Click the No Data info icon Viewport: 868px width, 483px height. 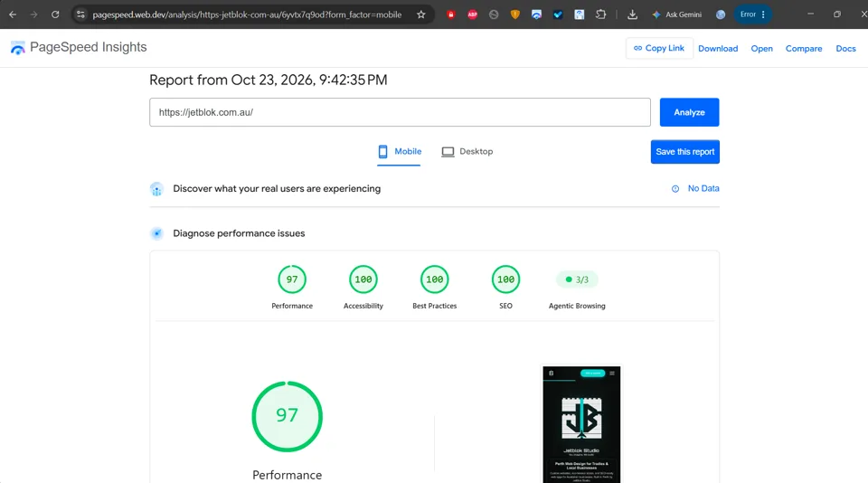click(x=675, y=189)
